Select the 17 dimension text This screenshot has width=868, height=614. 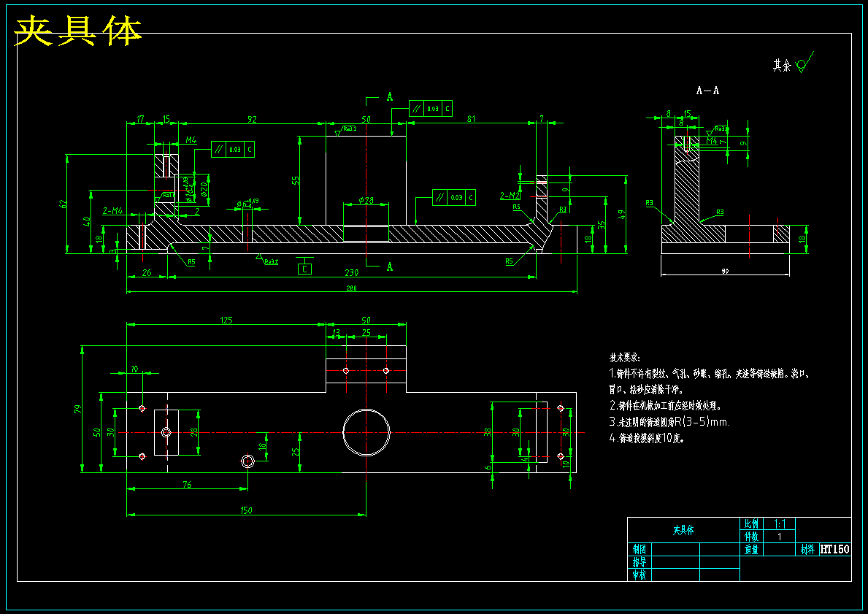pos(140,119)
